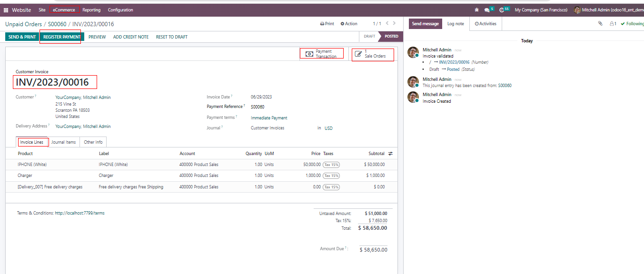Click the attachments paperclip icon
644x274 pixels.
[600, 24]
